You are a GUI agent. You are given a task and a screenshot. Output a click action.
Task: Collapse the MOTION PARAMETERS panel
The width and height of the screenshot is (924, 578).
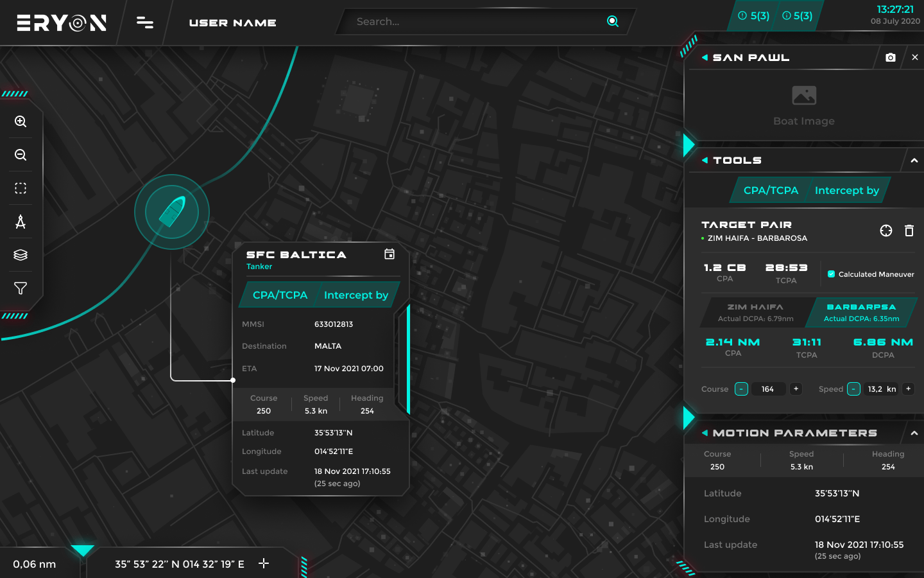pos(914,432)
